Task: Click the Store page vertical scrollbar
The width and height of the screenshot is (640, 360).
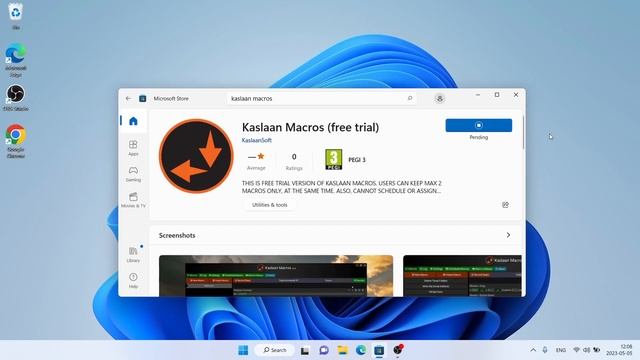Action: click(x=523, y=133)
